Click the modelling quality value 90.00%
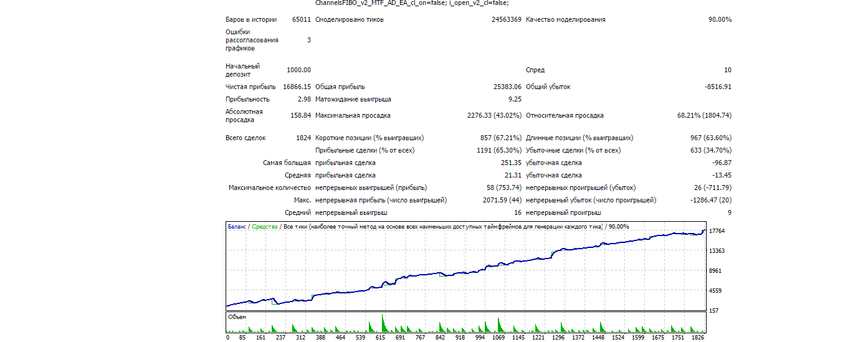The height and width of the screenshot is (342, 868). 720,19
